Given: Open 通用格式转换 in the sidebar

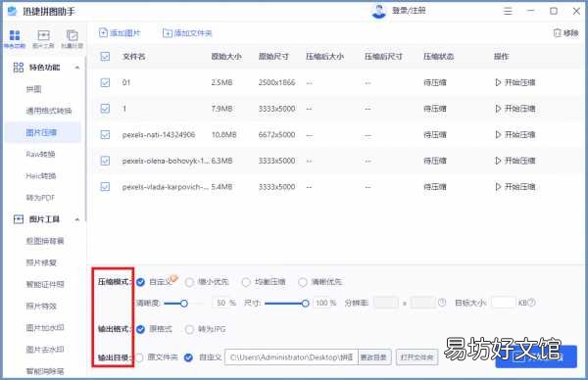Looking at the screenshot, I should [x=49, y=111].
